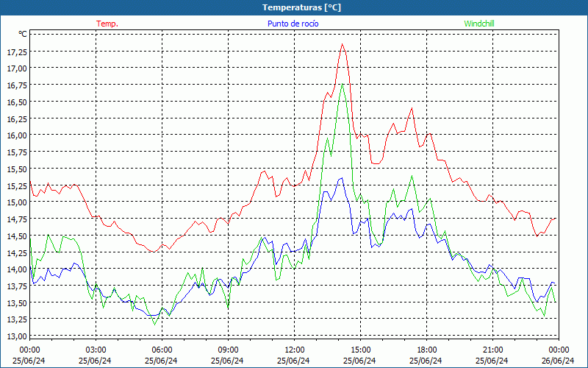Screen dimensions: 588x368
Task: Click the 25/06/24 date under 18:00
Action: 426,361
